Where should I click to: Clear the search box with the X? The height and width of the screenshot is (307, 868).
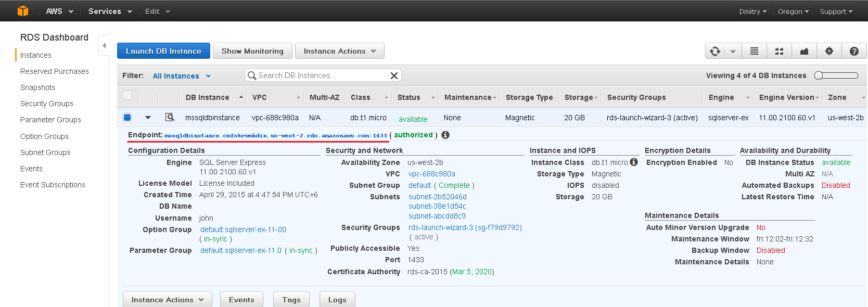pyautogui.click(x=394, y=75)
